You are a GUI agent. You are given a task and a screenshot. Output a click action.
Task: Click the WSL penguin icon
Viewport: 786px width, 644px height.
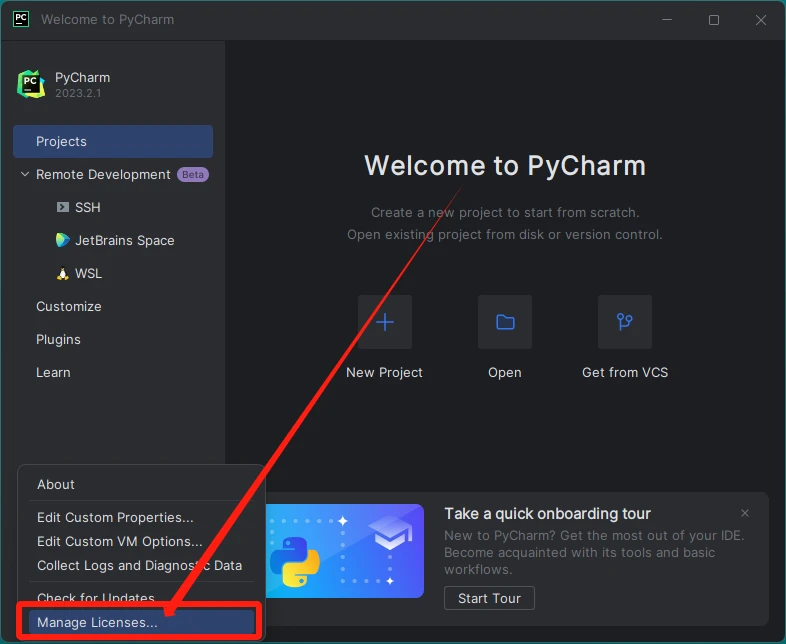(x=63, y=274)
